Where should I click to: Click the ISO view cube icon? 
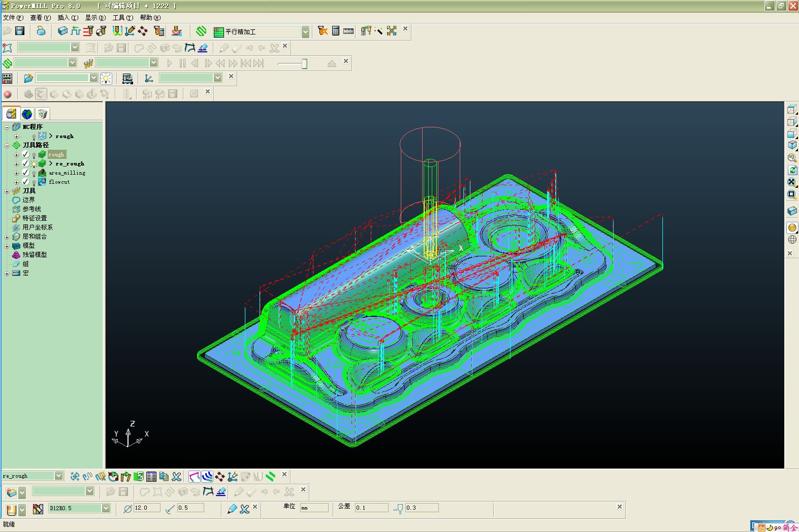pyautogui.click(x=792, y=145)
